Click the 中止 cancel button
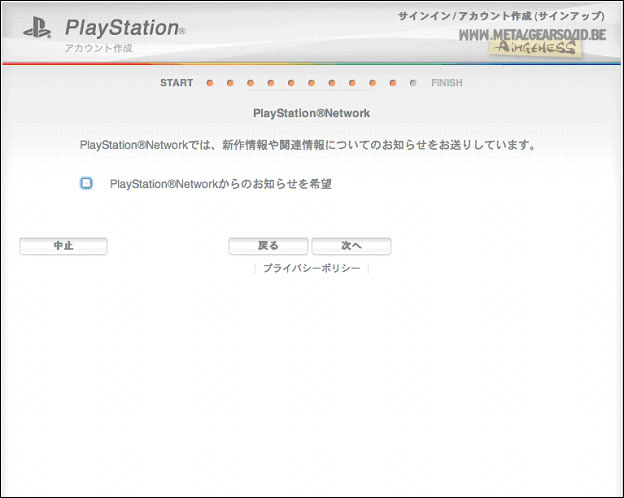This screenshot has width=624, height=498. tap(63, 246)
